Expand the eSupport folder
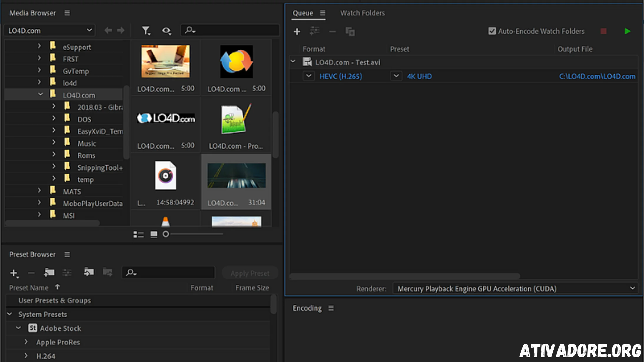644x362 pixels. pyautogui.click(x=39, y=46)
